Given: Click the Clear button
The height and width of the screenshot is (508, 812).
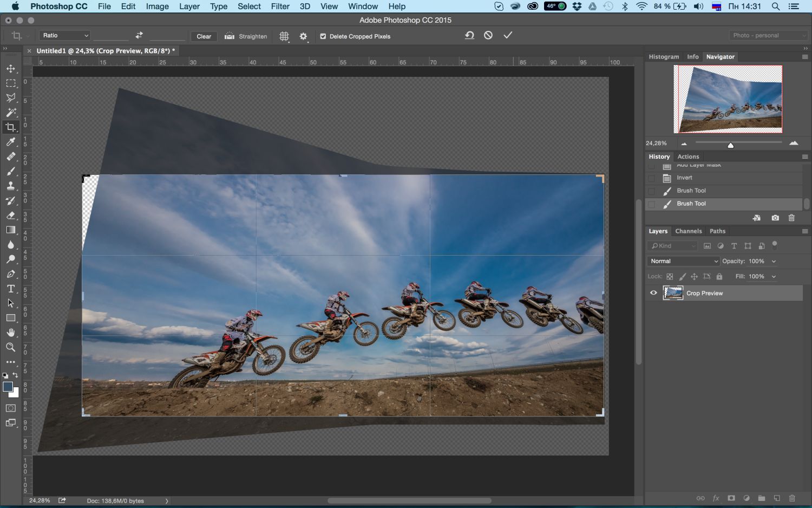Looking at the screenshot, I should point(204,36).
